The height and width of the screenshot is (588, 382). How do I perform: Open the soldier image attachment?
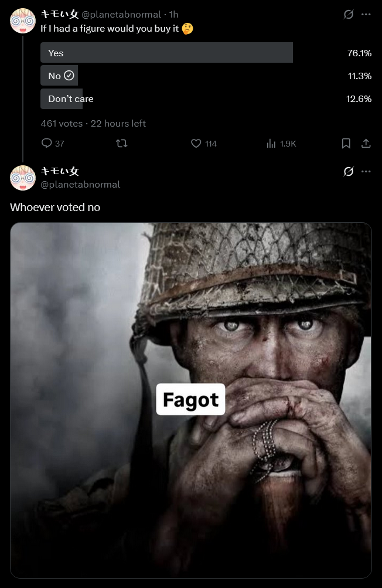point(191,400)
